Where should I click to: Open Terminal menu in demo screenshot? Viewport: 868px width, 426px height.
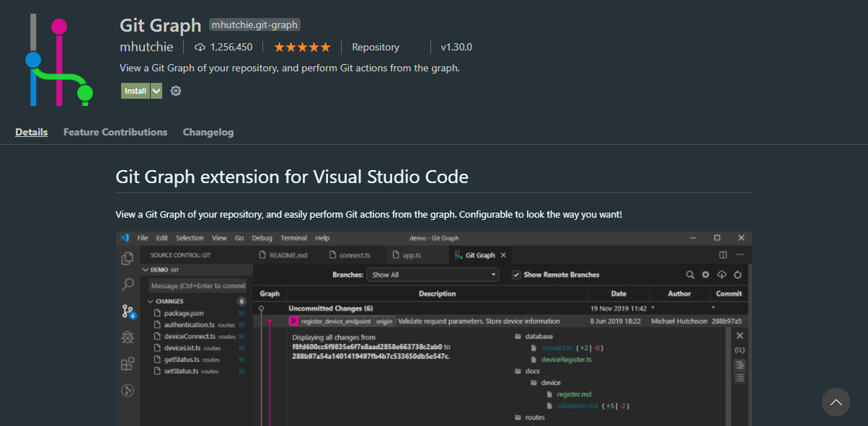pos(293,238)
